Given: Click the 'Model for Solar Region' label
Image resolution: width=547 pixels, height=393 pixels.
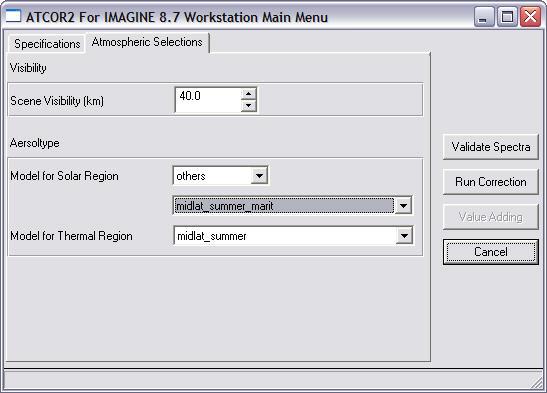Looking at the screenshot, I should [65, 176].
